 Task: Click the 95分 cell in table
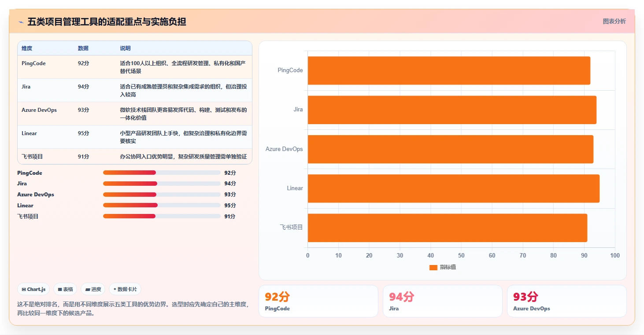coord(83,133)
